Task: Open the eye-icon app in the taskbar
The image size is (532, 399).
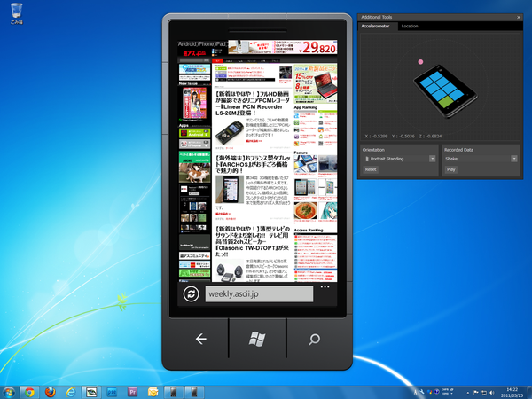Action: pos(91,393)
